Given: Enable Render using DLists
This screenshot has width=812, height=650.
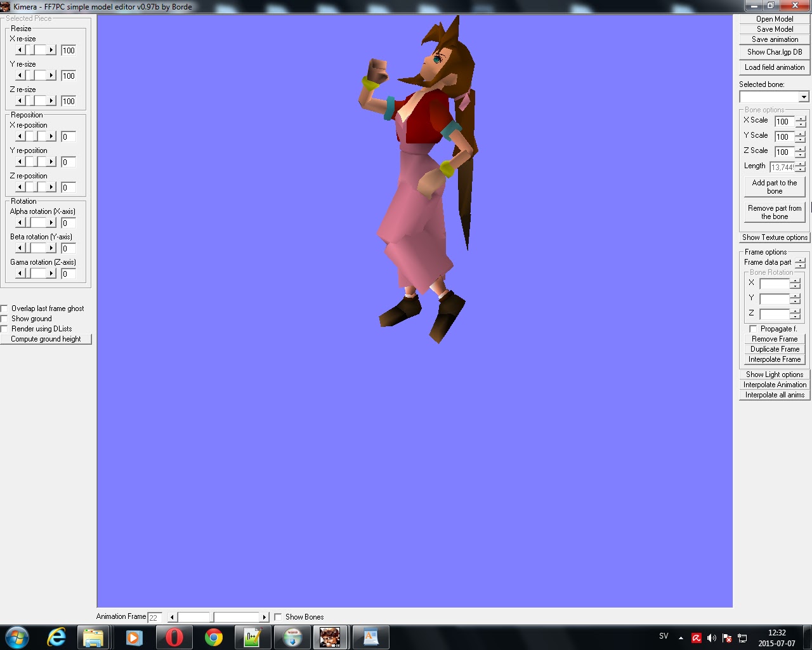Looking at the screenshot, I should tap(4, 329).
